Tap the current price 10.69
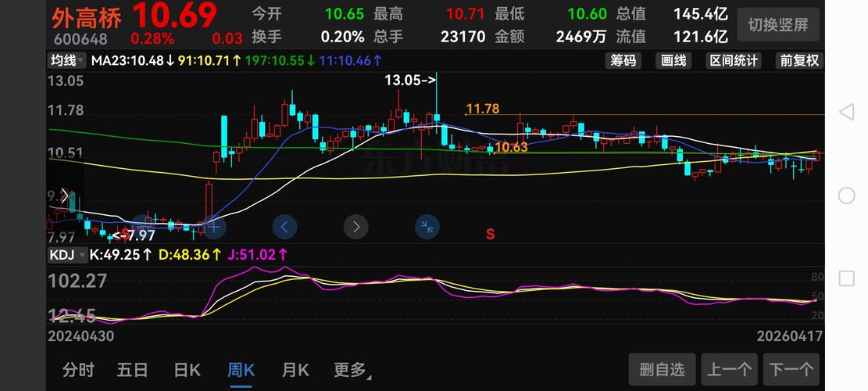Image resolution: width=868 pixels, height=391 pixels. point(173,15)
